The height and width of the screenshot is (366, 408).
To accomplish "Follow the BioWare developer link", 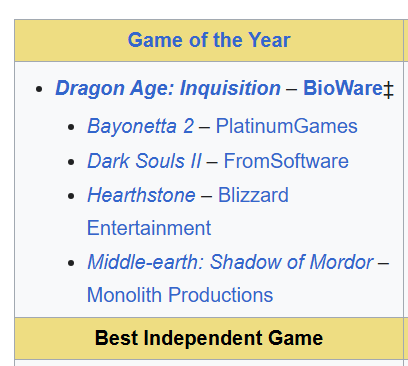I will (343, 88).
